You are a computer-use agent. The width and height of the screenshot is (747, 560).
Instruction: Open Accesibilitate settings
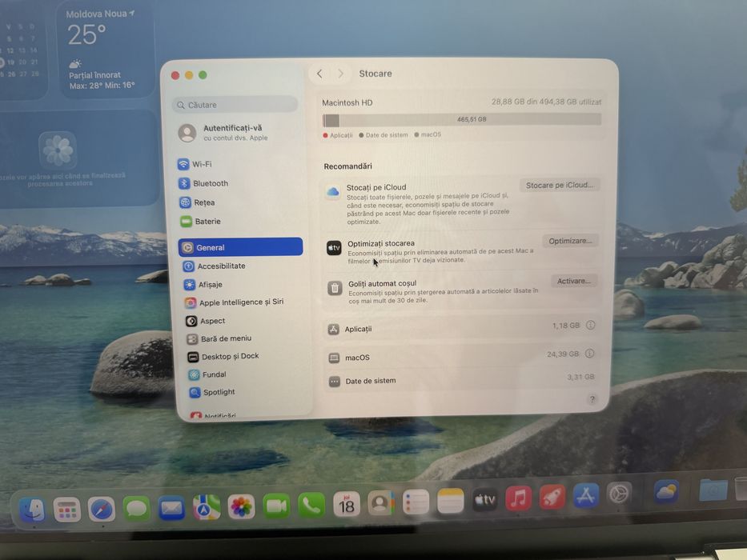click(215, 266)
